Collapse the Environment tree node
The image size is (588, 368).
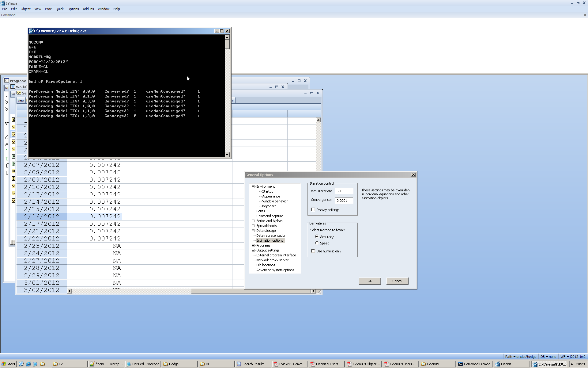[x=253, y=186]
